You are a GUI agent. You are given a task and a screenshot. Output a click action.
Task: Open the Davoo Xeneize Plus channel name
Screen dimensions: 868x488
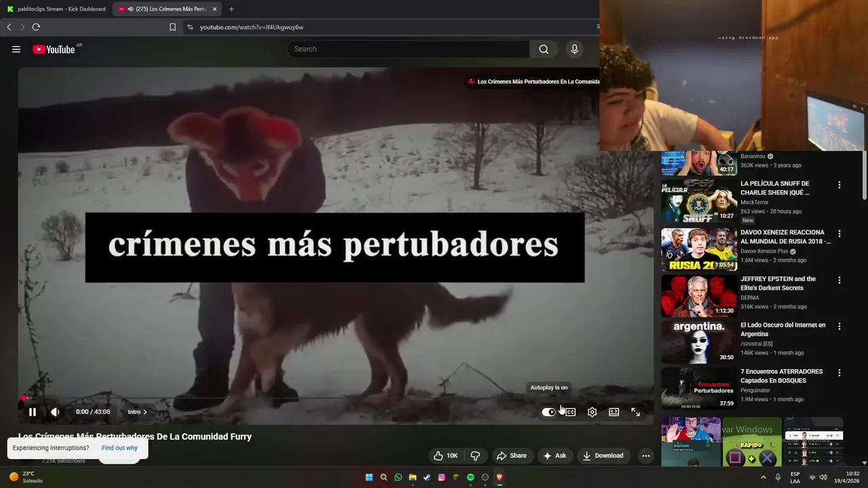[x=764, y=251]
